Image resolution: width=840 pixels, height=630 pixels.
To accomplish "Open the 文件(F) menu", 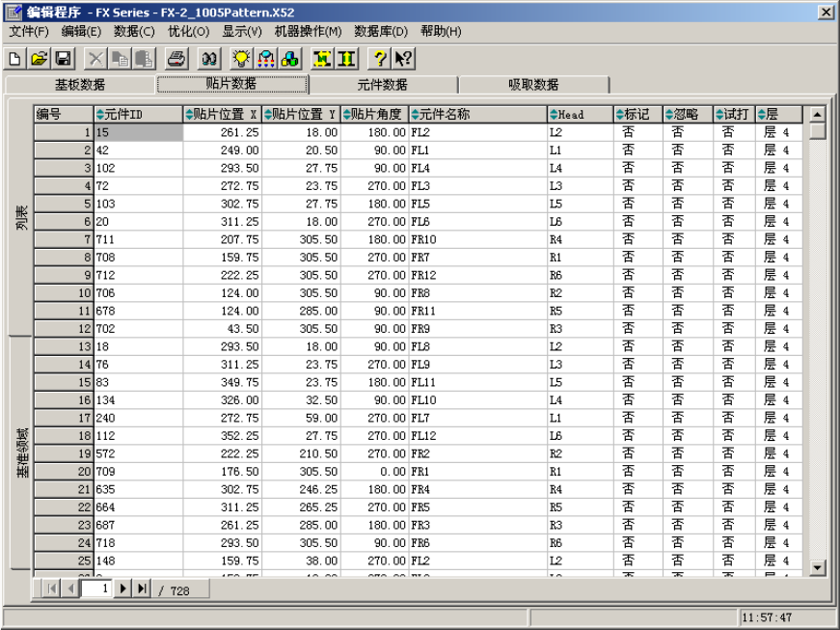I will (x=28, y=31).
